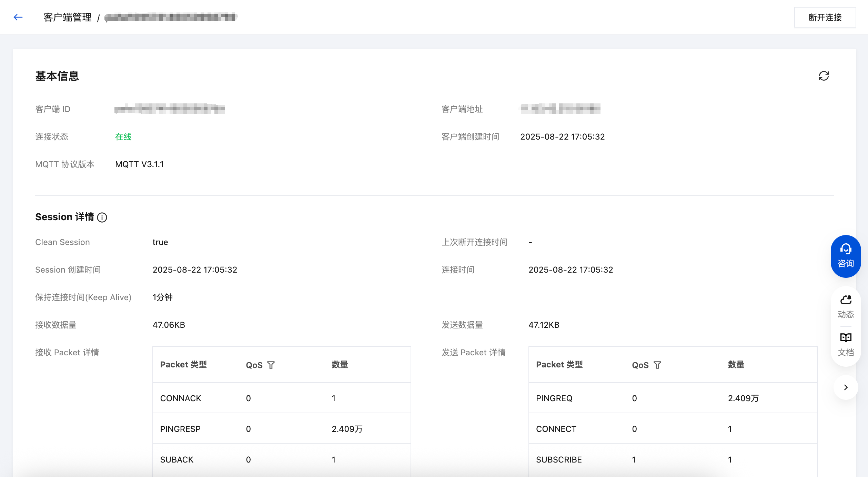Refresh the basic info panel
The width and height of the screenshot is (868, 477).
[824, 76]
